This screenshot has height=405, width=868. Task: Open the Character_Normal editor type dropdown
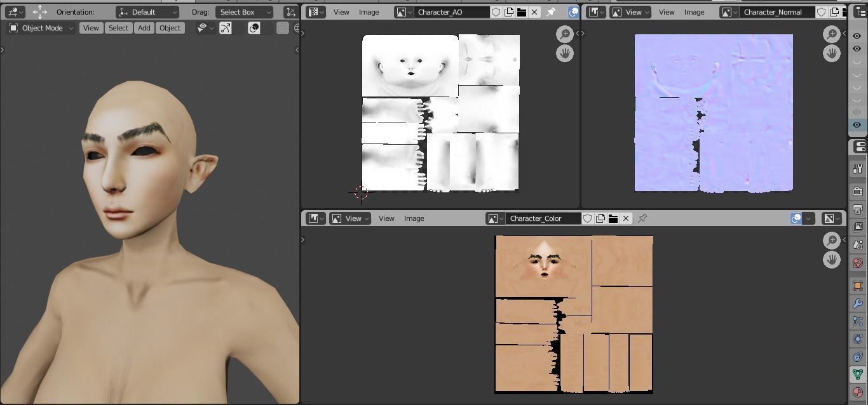click(595, 12)
